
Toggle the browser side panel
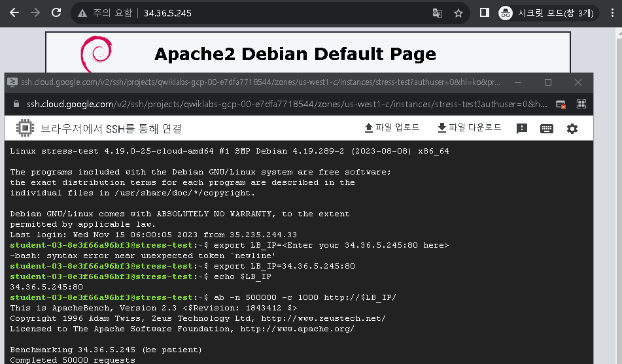point(484,12)
